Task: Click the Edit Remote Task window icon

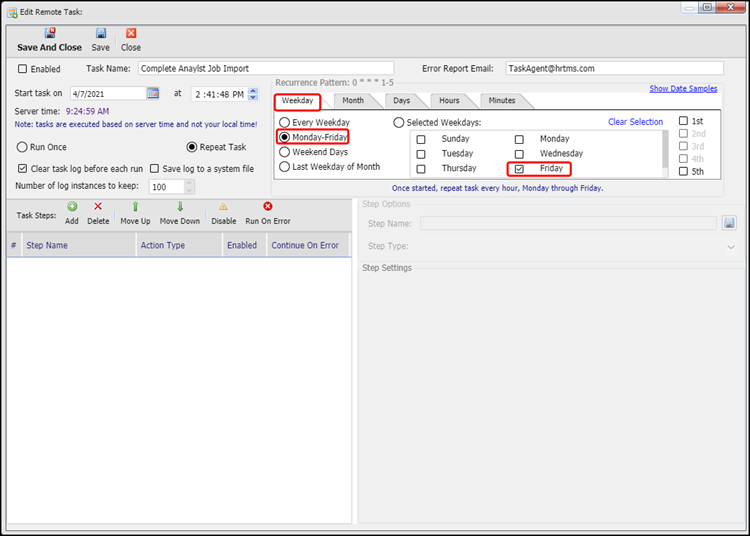Action: (x=12, y=12)
